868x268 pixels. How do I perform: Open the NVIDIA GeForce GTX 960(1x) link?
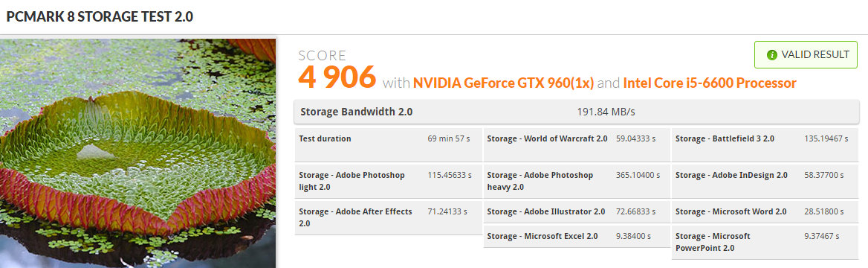(x=503, y=83)
